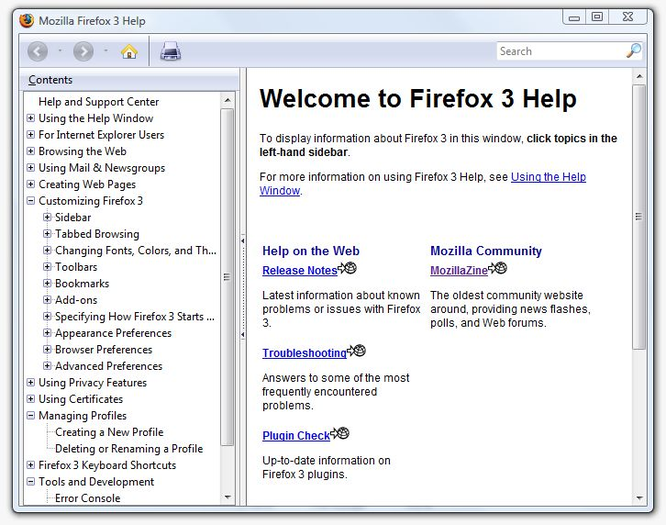Click sidebar tree scrollbar up arrow
The height and width of the screenshot is (525, 666).
click(228, 100)
